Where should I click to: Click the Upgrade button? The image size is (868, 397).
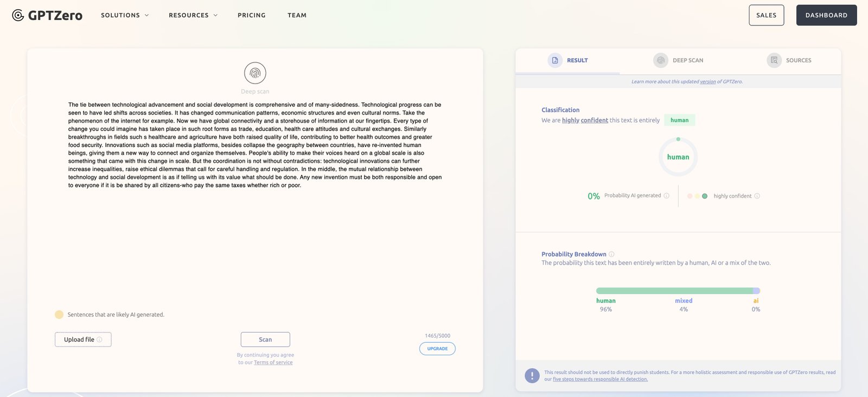[437, 349]
